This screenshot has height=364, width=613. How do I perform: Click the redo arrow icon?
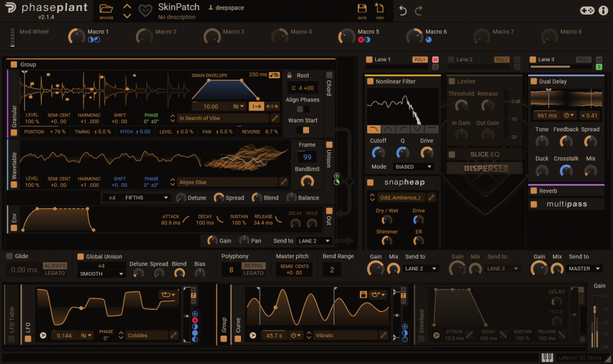click(419, 10)
